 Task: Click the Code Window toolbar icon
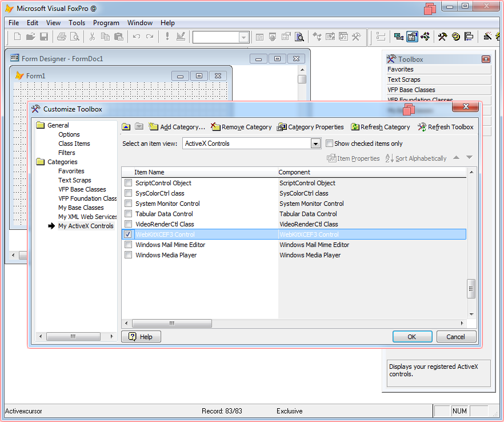click(x=425, y=37)
